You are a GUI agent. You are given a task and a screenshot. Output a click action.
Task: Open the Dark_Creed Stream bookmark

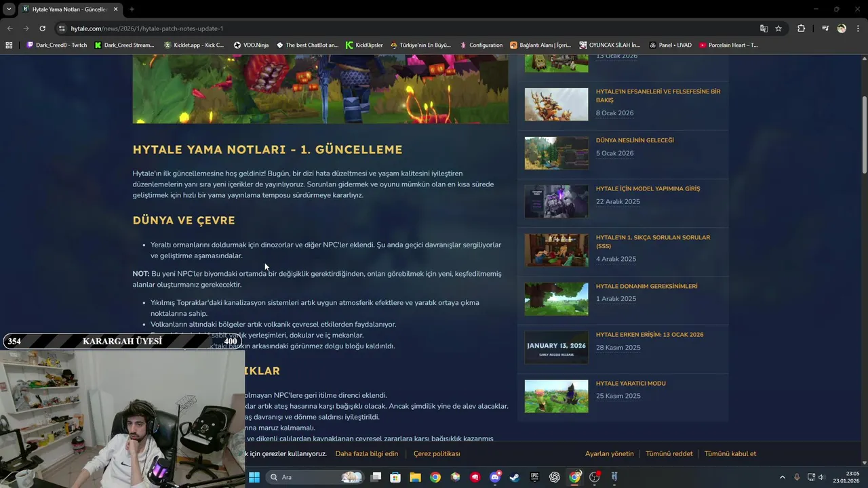(125, 45)
